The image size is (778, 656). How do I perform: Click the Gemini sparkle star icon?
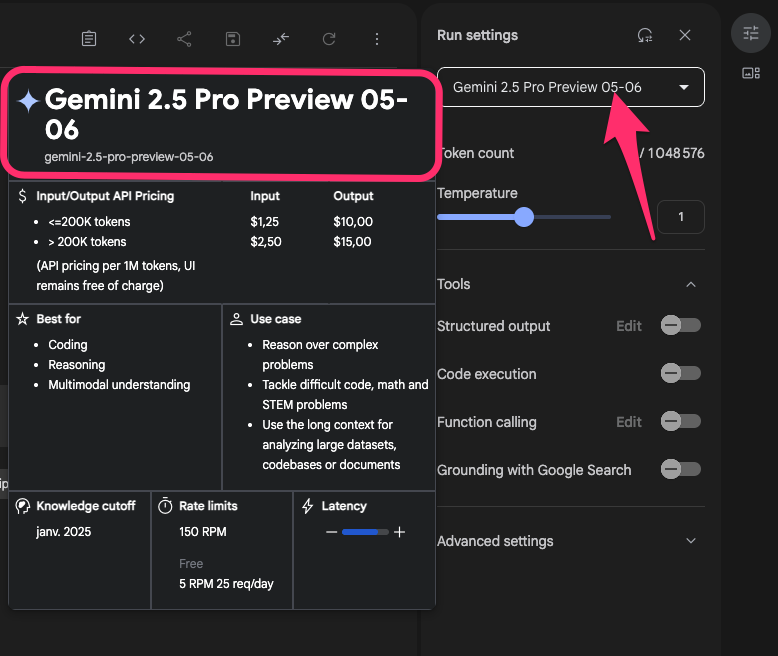pyautogui.click(x=28, y=101)
